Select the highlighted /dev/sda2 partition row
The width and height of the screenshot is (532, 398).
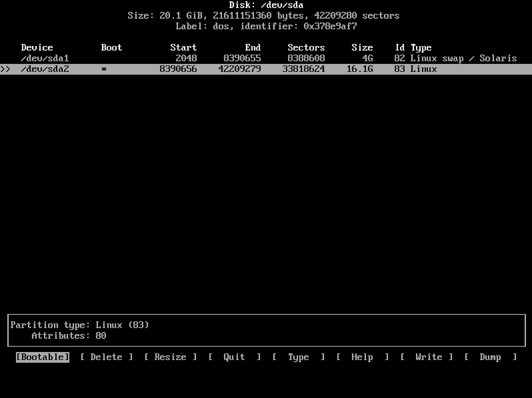click(45, 69)
